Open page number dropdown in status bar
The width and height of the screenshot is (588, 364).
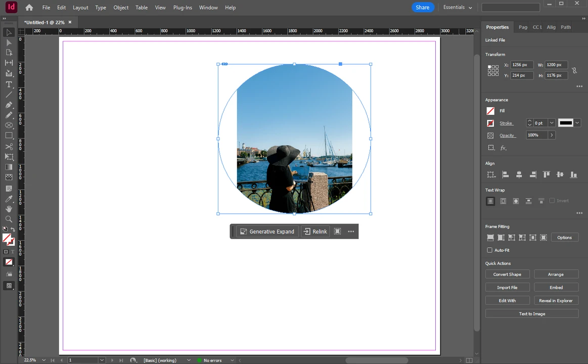pyautogui.click(x=102, y=360)
